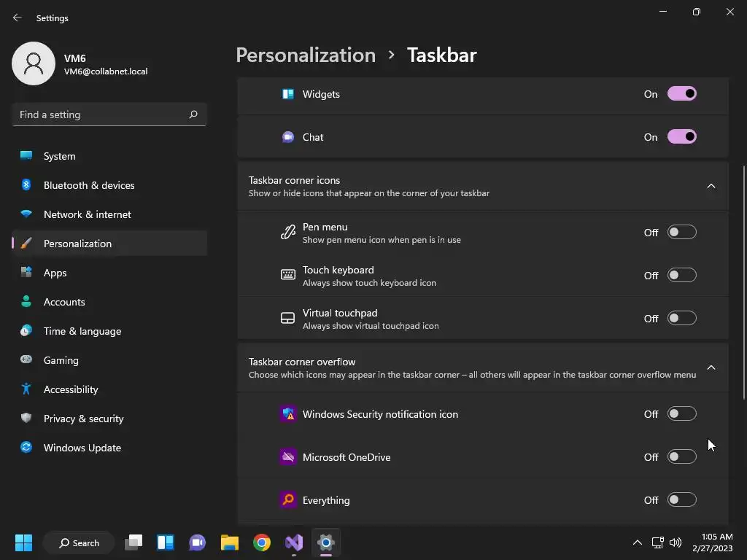
Task: Go back to Personalization via the breadcrumb
Action: [306, 55]
